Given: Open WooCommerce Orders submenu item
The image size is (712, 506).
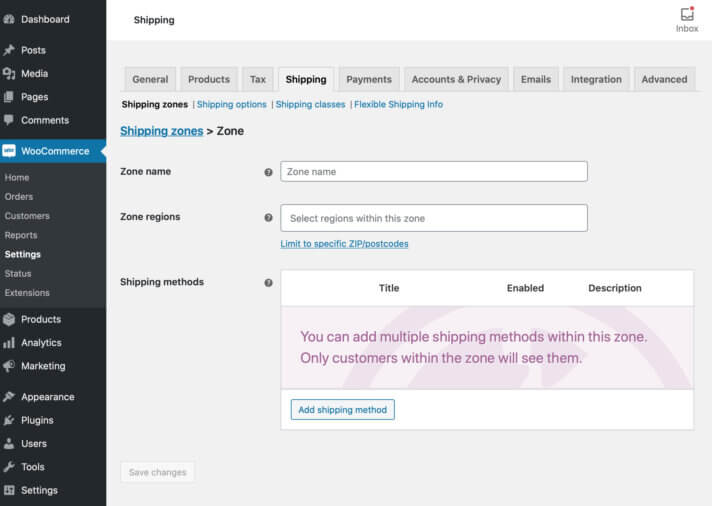Looking at the screenshot, I should (19, 197).
